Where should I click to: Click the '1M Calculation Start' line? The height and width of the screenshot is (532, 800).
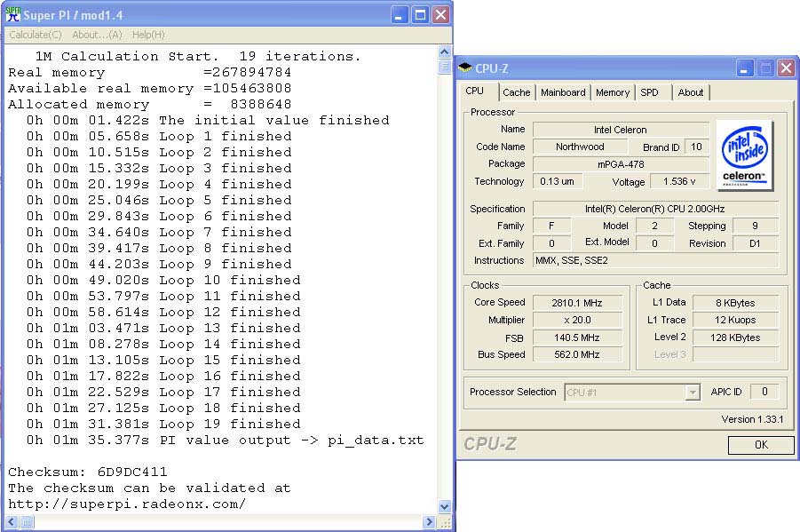click(x=197, y=56)
